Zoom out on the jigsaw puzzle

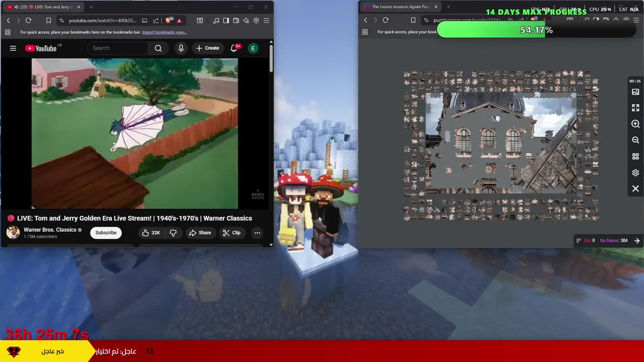(x=635, y=140)
